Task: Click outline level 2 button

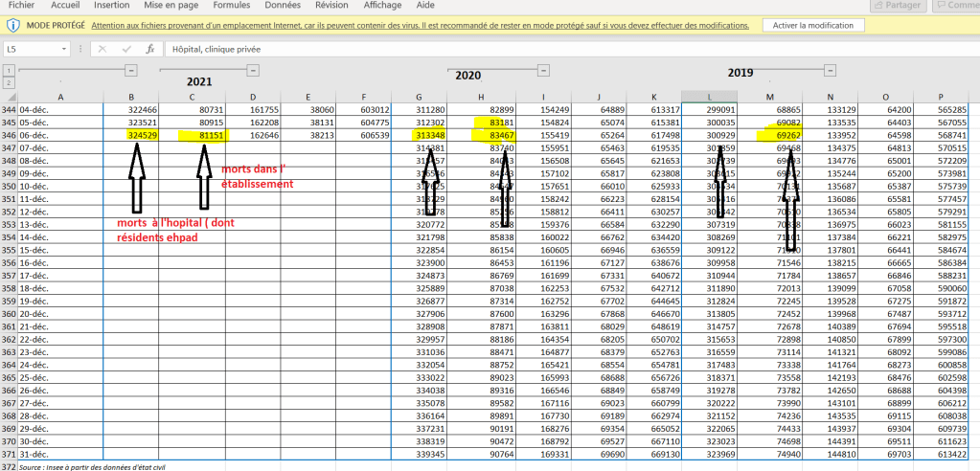Action: coord(9,83)
